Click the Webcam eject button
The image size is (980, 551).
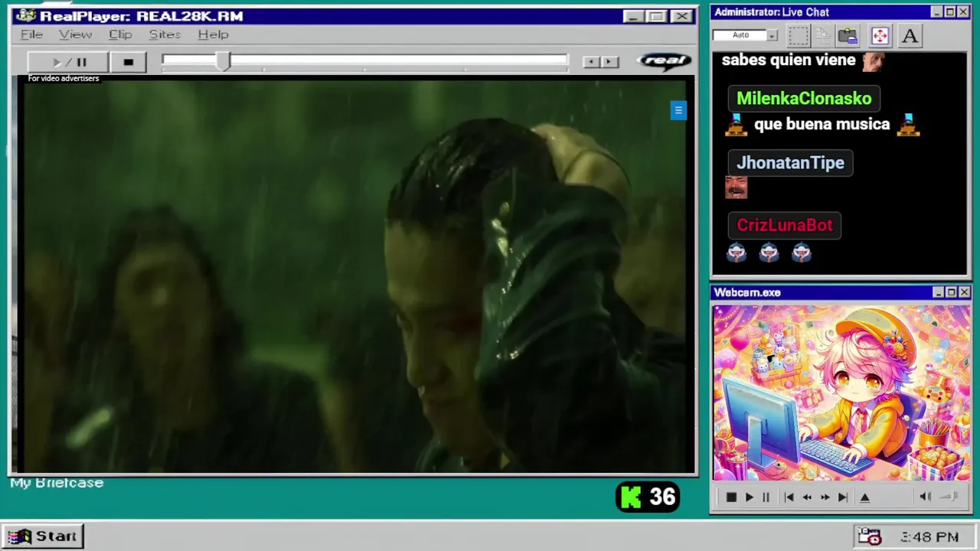tap(865, 497)
